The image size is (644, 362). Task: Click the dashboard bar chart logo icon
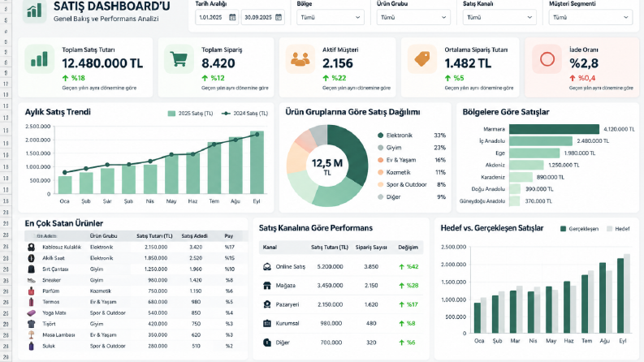(x=34, y=11)
